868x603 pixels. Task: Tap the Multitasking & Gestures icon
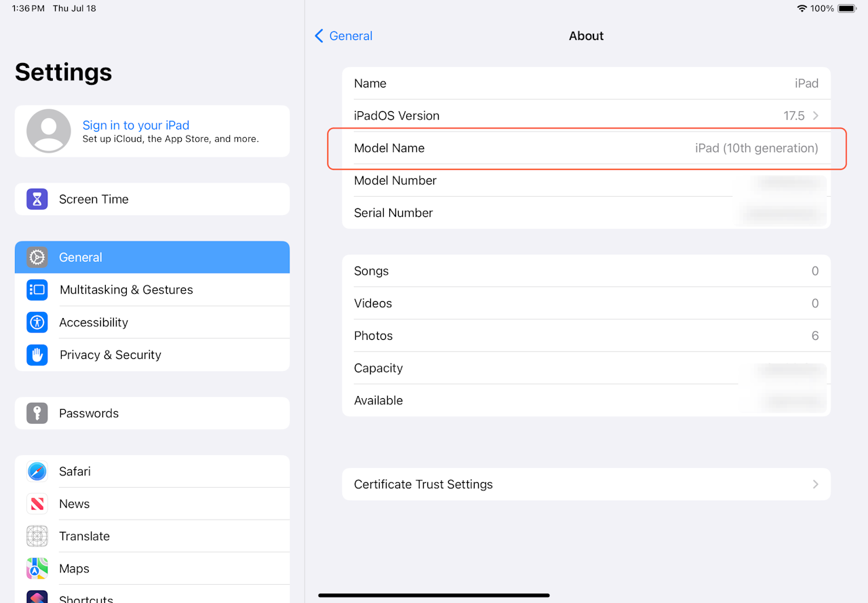[x=37, y=290]
